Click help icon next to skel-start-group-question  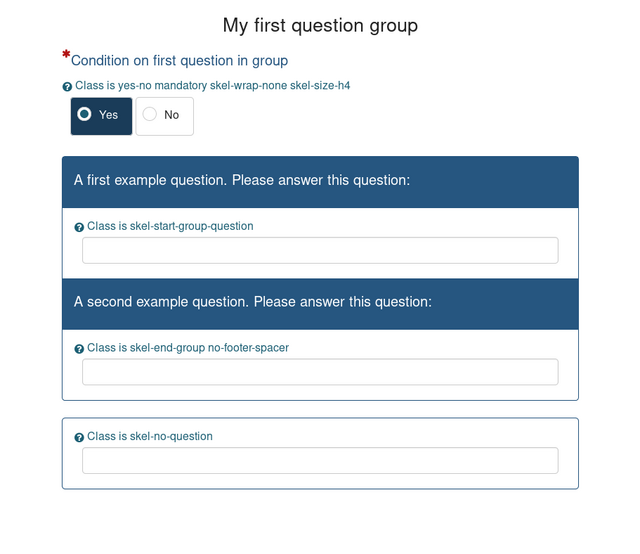tap(79, 227)
